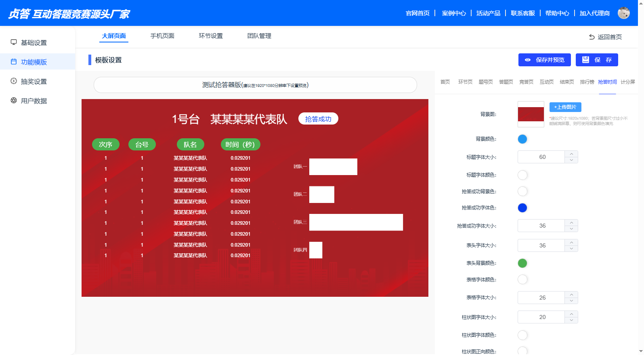
Task: Open the 抢答成功背景色 color picker
Action: pyautogui.click(x=522, y=191)
